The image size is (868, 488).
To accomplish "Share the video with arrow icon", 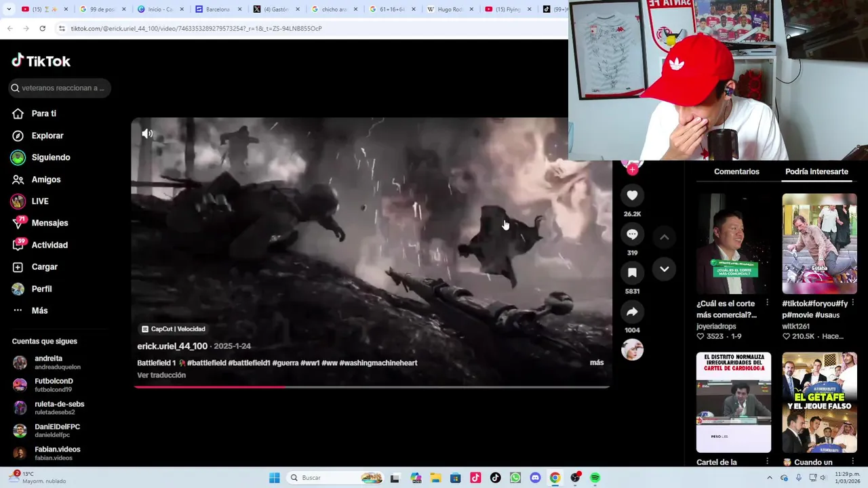I will (x=632, y=312).
